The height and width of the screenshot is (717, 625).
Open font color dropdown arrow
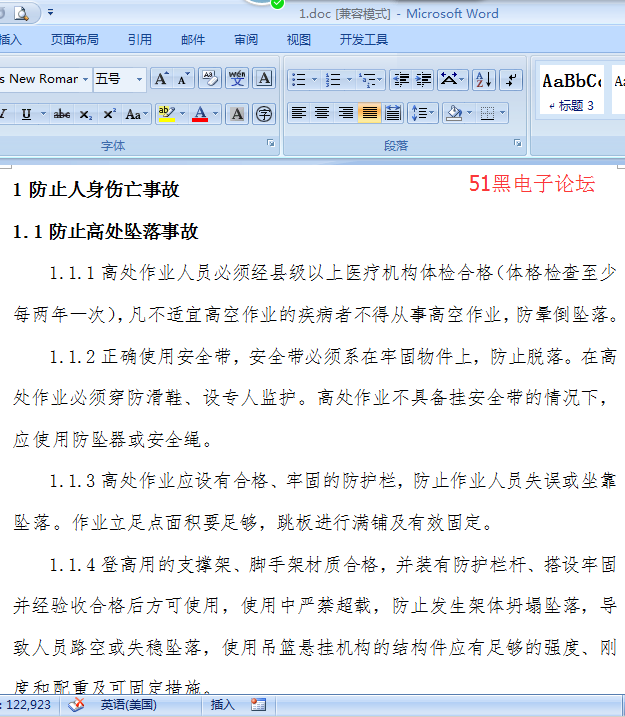(215, 114)
